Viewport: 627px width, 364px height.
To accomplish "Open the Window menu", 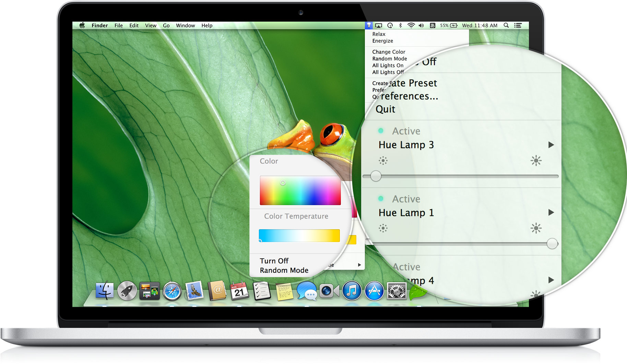I will pos(186,25).
